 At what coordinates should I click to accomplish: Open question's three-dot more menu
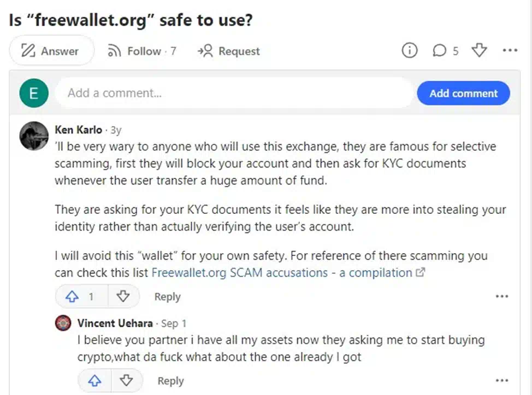510,51
